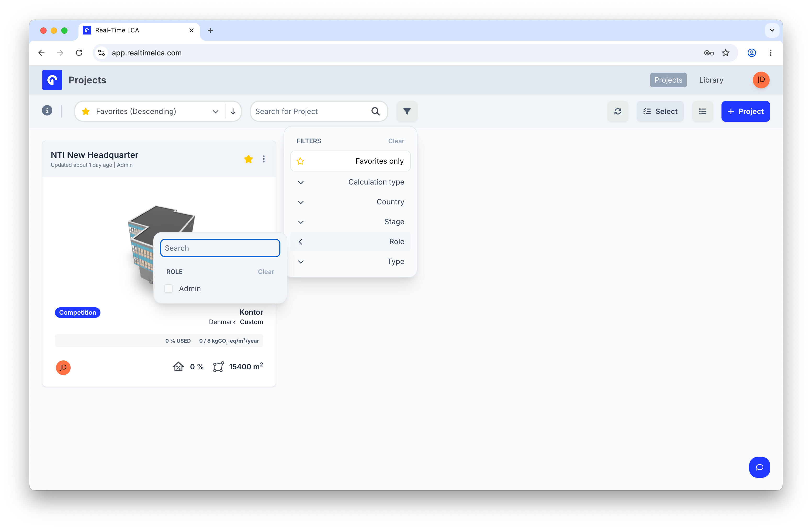This screenshot has width=812, height=529.
Task: Open NTI New Headquarter options menu
Action: (264, 159)
